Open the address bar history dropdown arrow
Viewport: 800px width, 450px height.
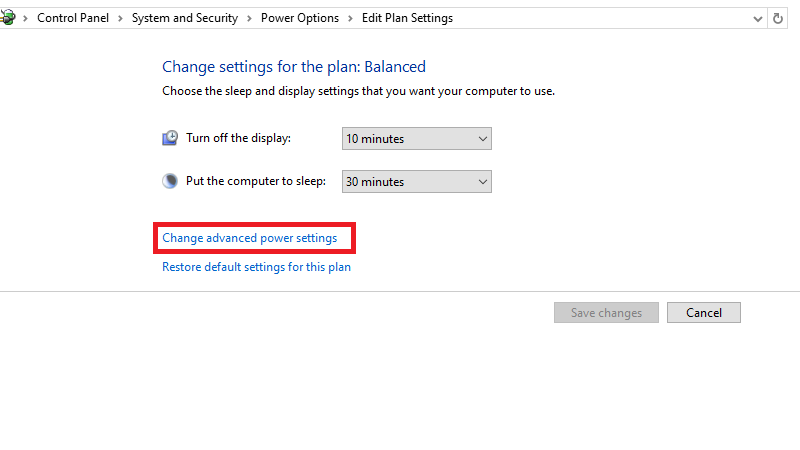click(x=757, y=18)
